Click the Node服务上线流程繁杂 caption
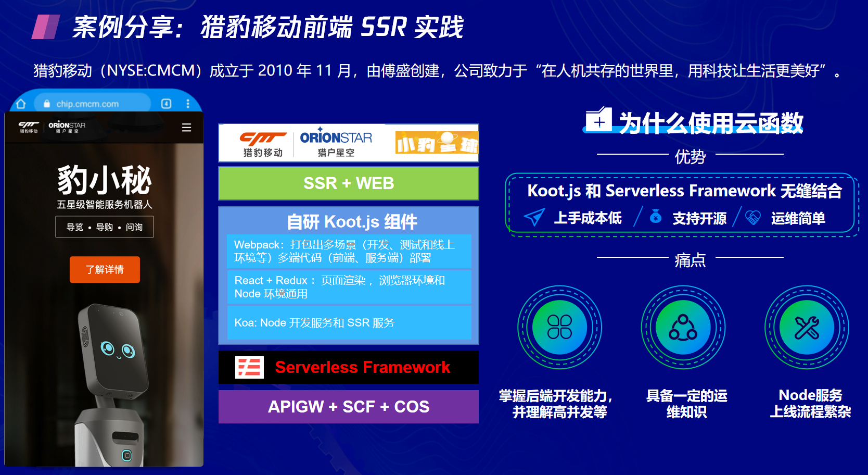This screenshot has height=475, width=868. pos(810,404)
